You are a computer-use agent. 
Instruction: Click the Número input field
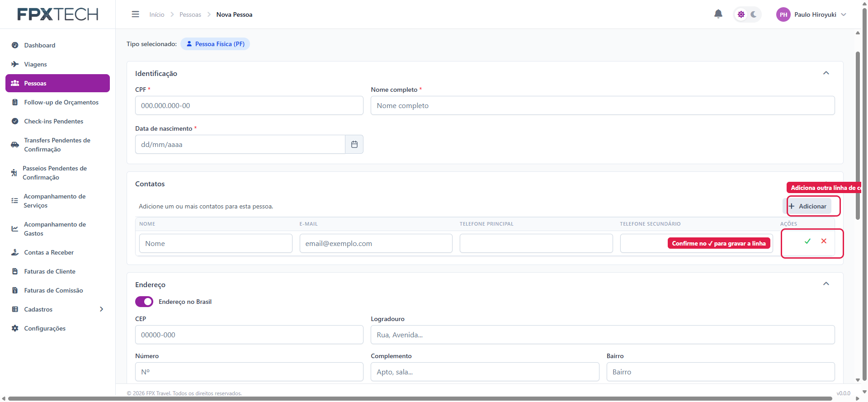coord(249,372)
